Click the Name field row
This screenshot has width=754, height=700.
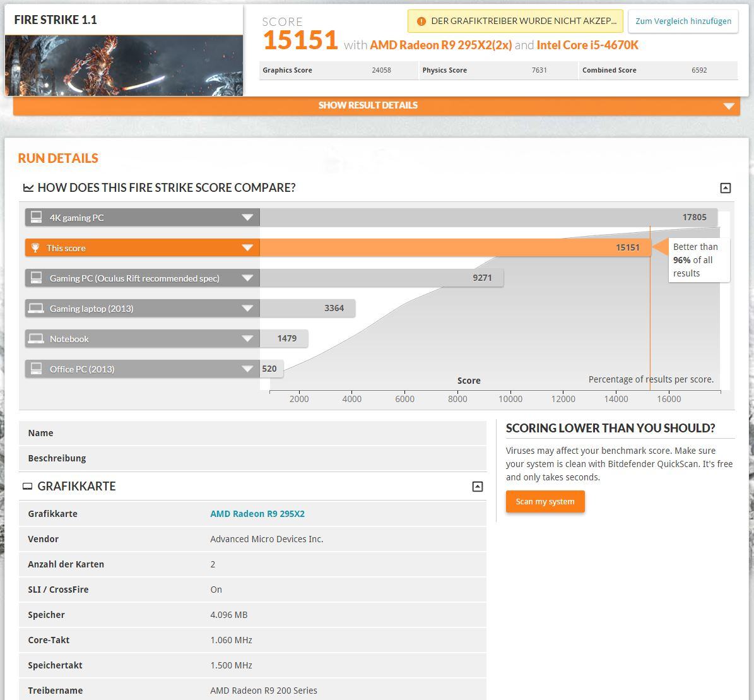point(252,433)
